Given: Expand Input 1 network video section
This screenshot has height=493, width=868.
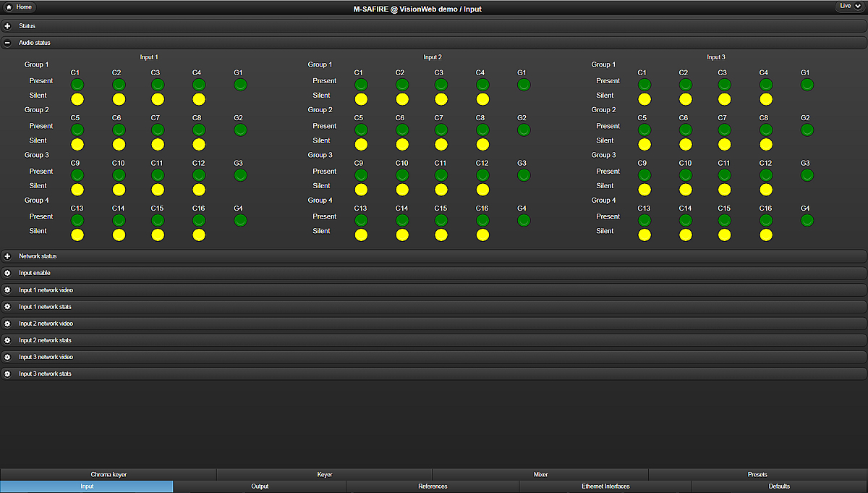Looking at the screenshot, I should [434, 290].
